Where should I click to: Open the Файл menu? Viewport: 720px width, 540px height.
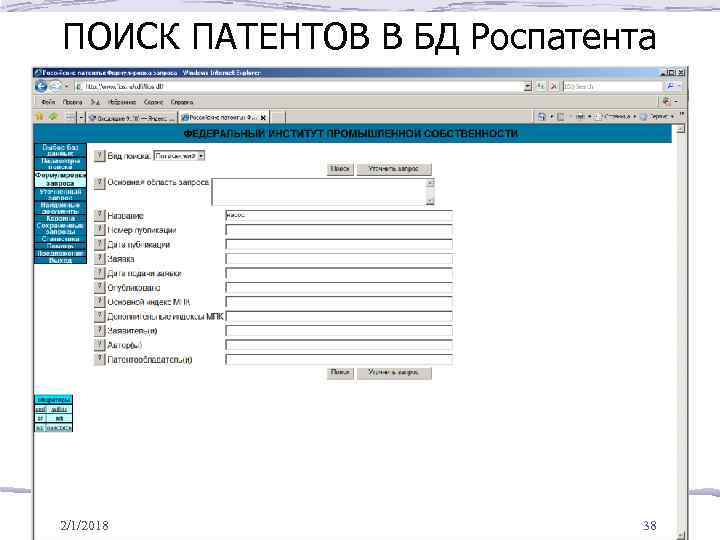tap(48, 102)
